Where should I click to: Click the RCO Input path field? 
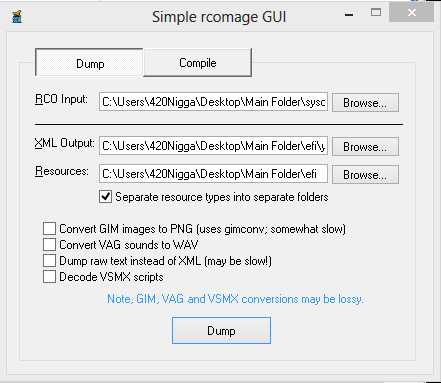point(213,102)
